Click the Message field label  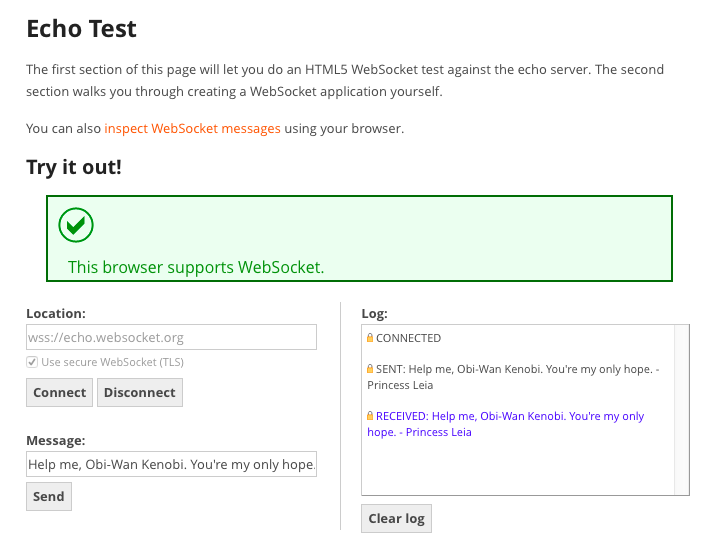pos(56,440)
